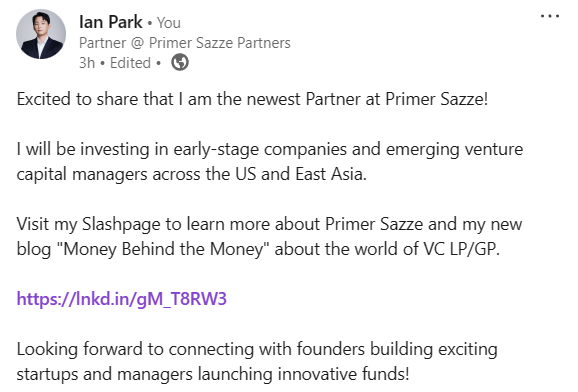This screenshot has height=392, width=578.
Task: Click the 'capital managers across the US' line
Action: click(x=192, y=174)
